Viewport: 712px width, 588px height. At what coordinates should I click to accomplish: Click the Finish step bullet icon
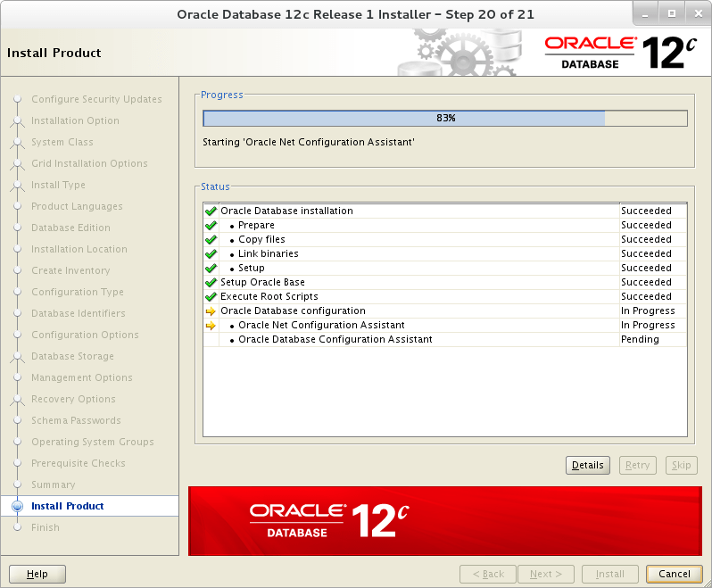[17, 527]
